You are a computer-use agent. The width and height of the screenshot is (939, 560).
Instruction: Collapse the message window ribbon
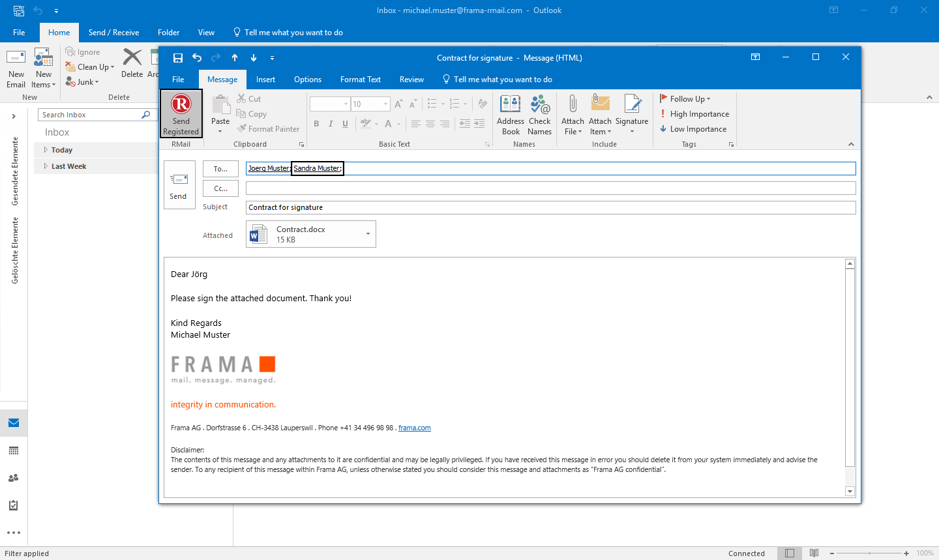[851, 144]
